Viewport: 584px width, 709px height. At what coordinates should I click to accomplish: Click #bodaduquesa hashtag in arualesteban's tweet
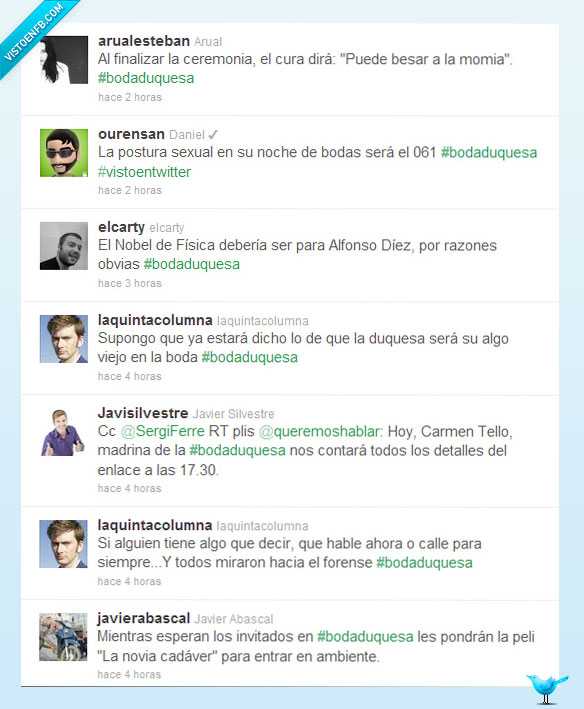tap(146, 78)
